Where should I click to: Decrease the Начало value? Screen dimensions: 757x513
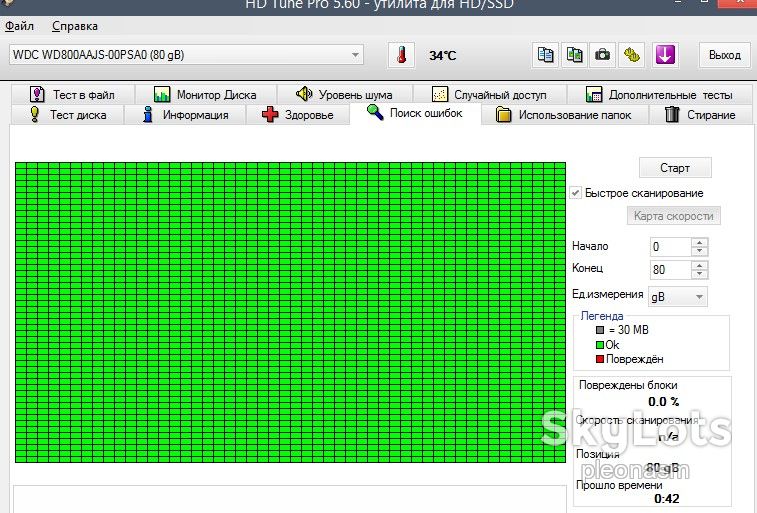(x=700, y=251)
